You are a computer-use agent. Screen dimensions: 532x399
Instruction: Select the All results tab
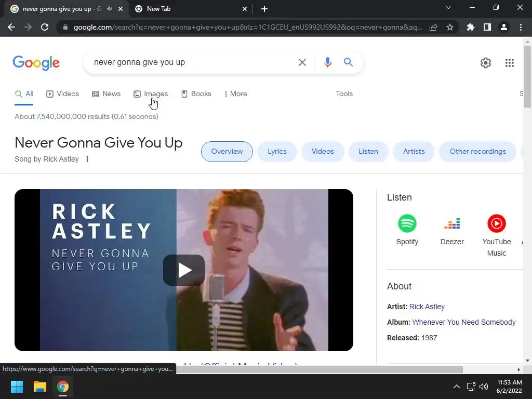point(24,94)
